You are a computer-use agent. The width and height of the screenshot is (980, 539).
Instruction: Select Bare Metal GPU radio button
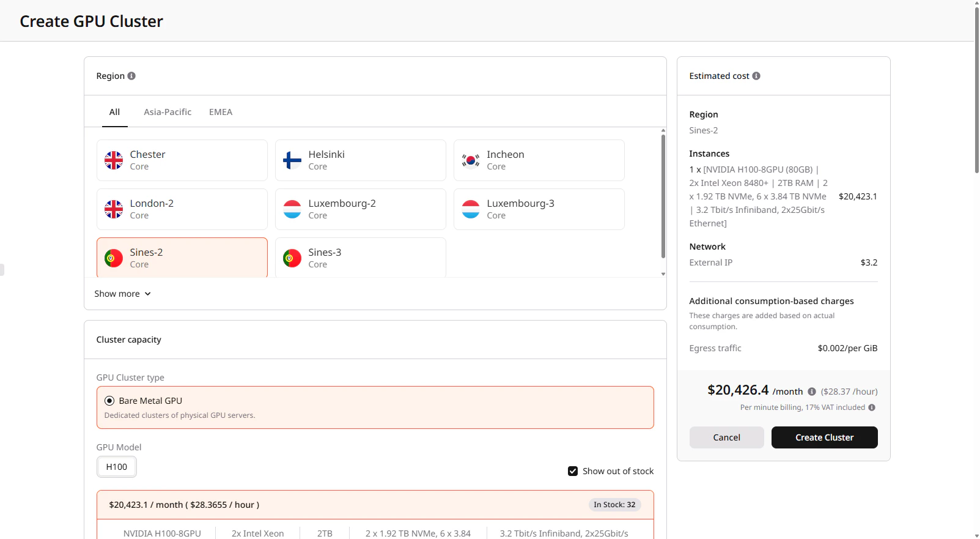(x=109, y=401)
